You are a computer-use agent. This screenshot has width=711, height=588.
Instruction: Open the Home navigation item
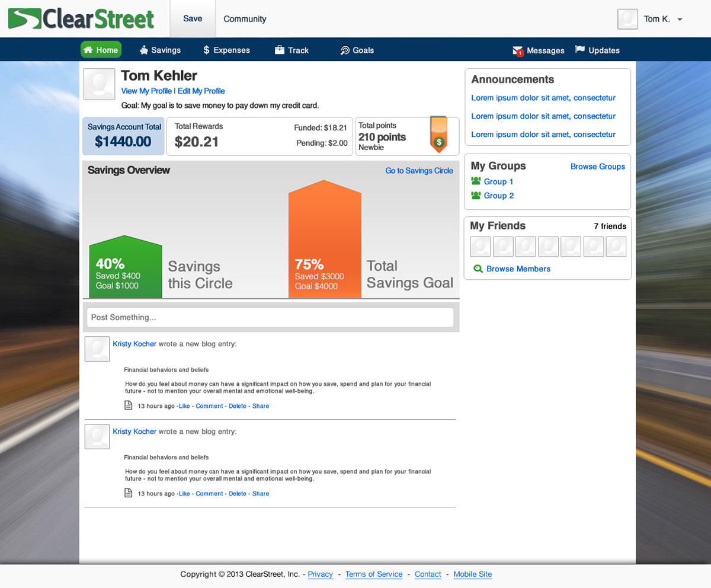click(101, 50)
